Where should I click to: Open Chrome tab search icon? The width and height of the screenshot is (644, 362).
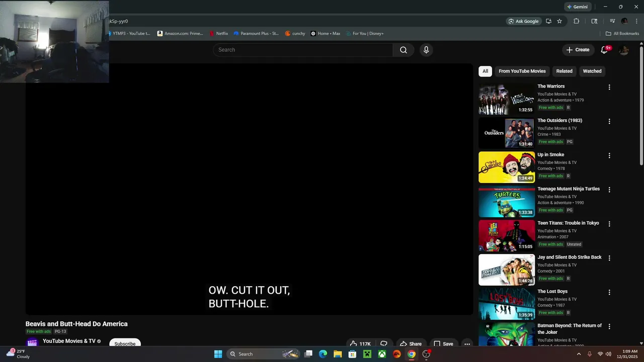(x=594, y=21)
